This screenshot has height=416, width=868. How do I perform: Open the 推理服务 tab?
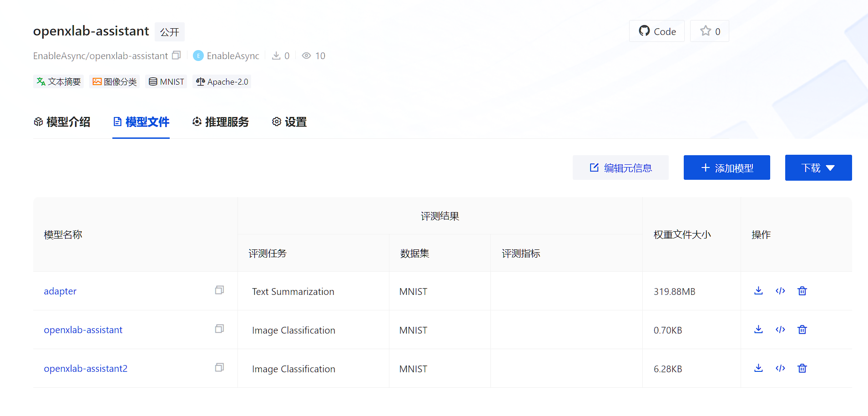click(221, 122)
